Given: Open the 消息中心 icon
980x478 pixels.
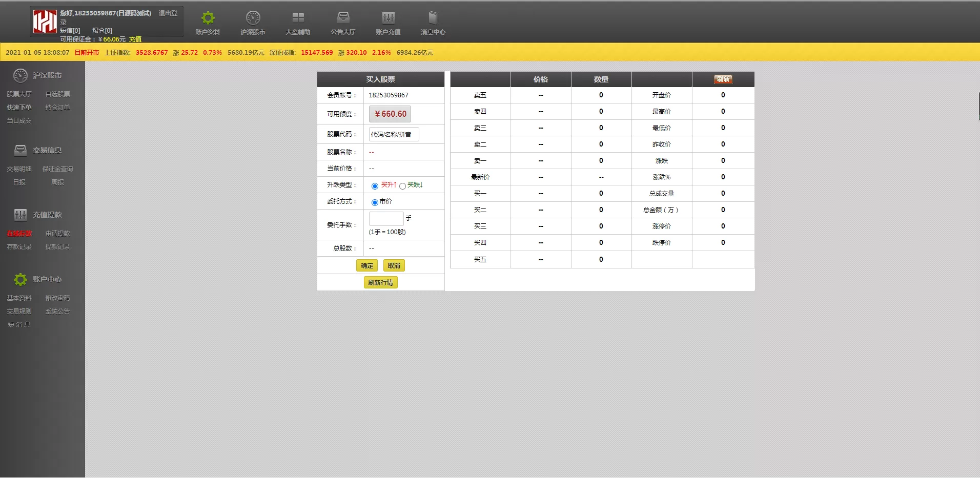Looking at the screenshot, I should coord(433,18).
